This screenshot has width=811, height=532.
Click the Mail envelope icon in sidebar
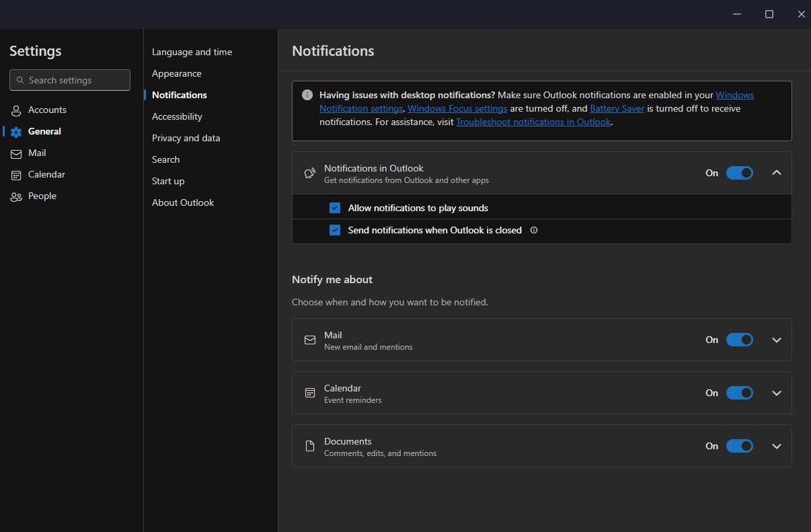16,153
